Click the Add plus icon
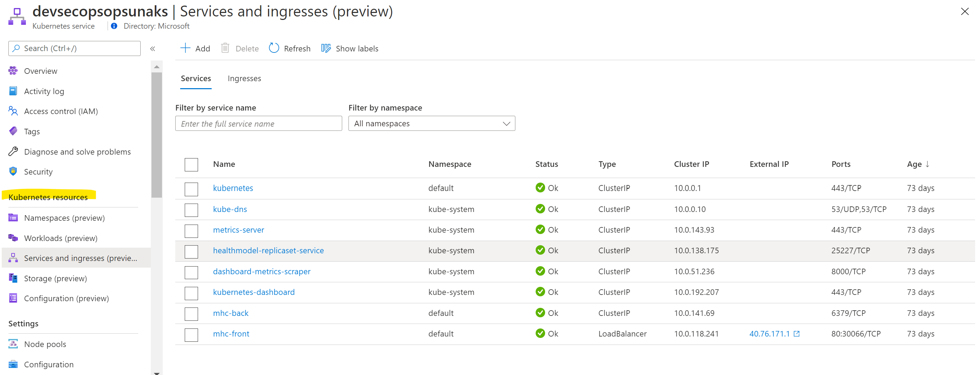This screenshot has height=375, width=980. click(185, 48)
